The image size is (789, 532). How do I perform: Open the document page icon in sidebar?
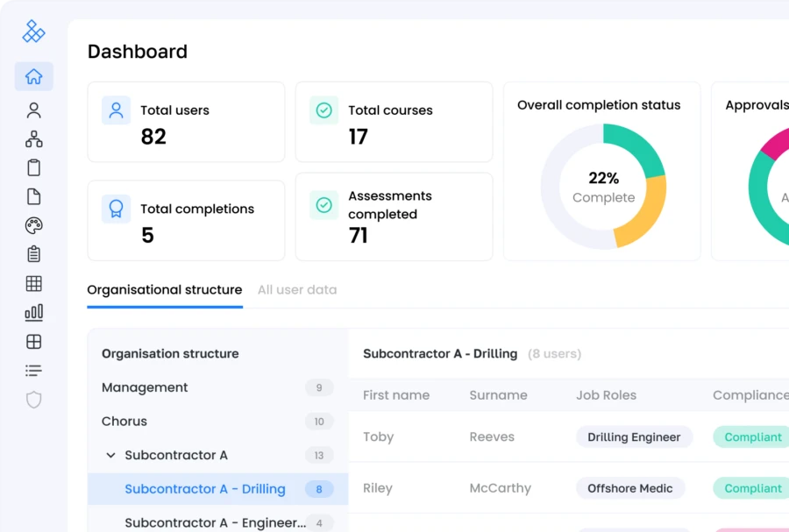coord(33,196)
